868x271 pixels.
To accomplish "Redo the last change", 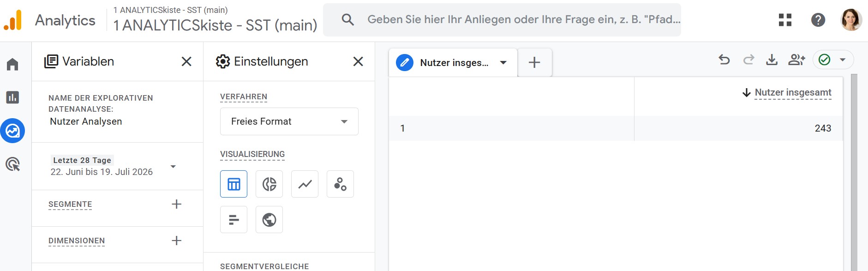I will click(x=748, y=60).
